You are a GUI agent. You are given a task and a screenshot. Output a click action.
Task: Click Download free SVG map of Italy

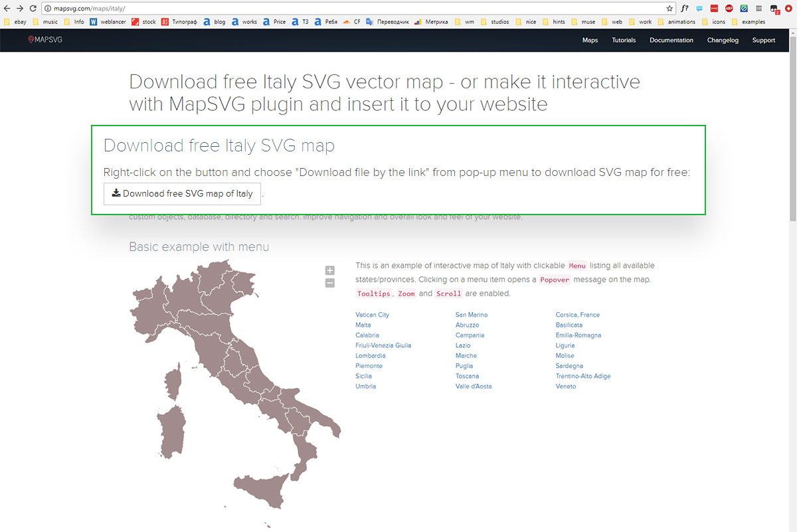[x=182, y=194]
